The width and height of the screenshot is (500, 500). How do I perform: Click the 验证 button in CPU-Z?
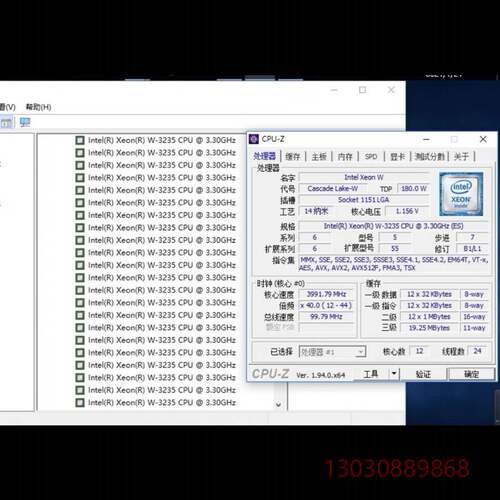[423, 374]
